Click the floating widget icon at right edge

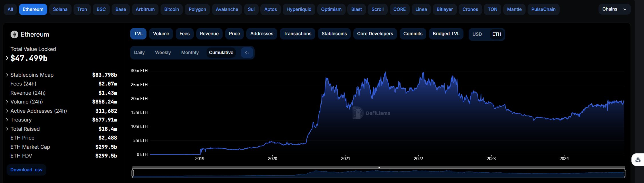click(x=638, y=160)
